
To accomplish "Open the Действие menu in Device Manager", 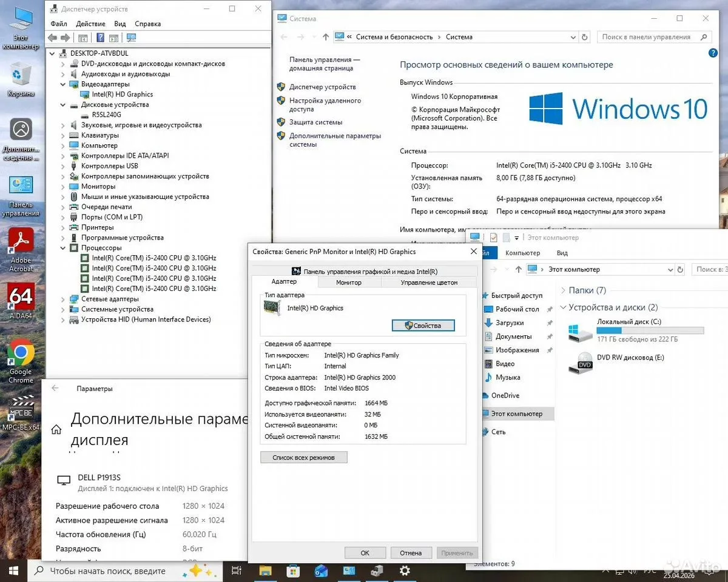I will click(x=91, y=24).
